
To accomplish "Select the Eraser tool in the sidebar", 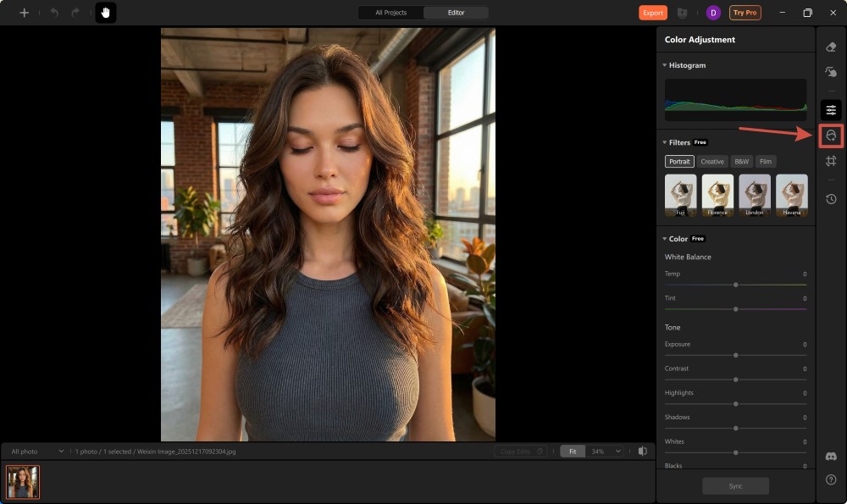I will tap(831, 47).
